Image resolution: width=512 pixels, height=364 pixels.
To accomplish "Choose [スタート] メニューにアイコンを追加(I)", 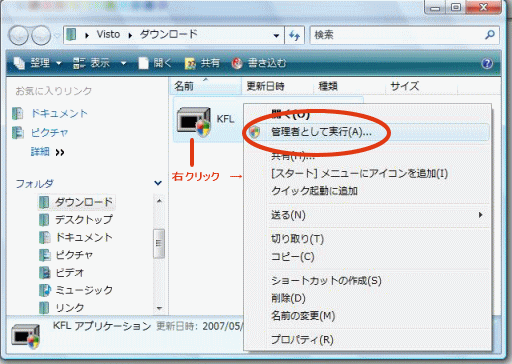I will point(367,174).
